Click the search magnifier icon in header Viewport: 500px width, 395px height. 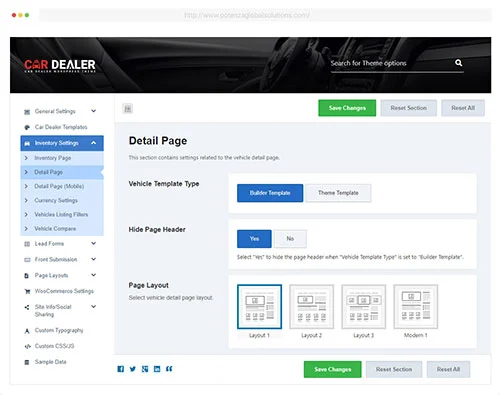point(458,63)
